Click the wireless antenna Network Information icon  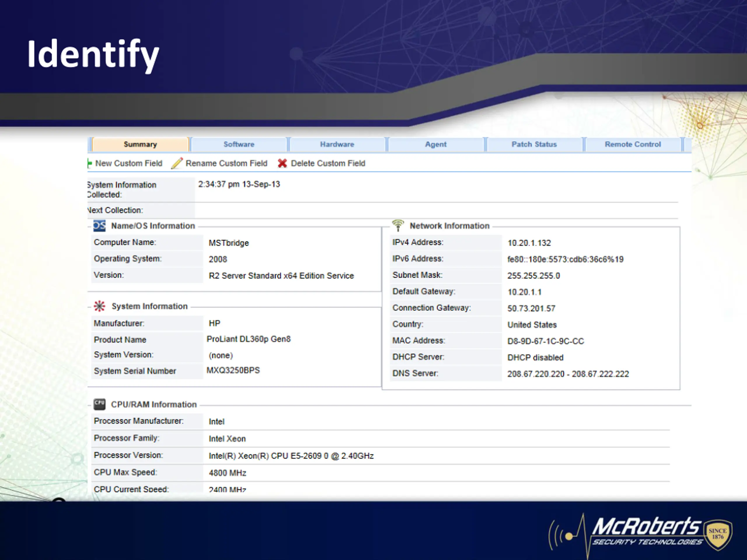tap(398, 225)
